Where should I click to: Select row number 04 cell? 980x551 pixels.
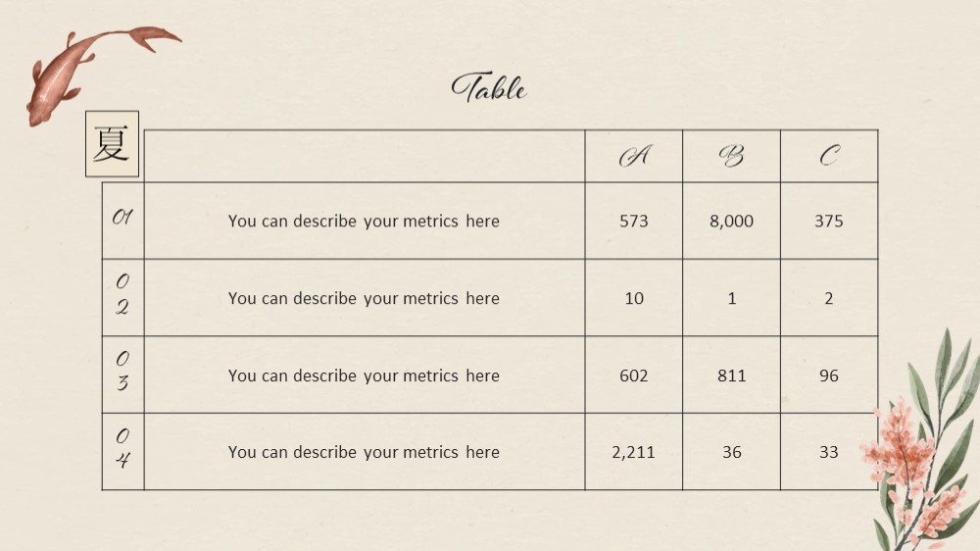[x=123, y=452]
